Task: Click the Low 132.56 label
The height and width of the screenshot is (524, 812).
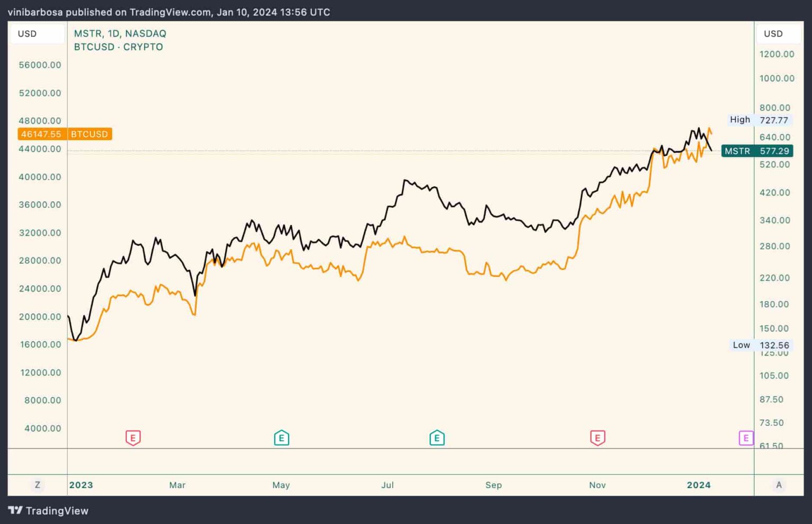Action: coord(761,345)
